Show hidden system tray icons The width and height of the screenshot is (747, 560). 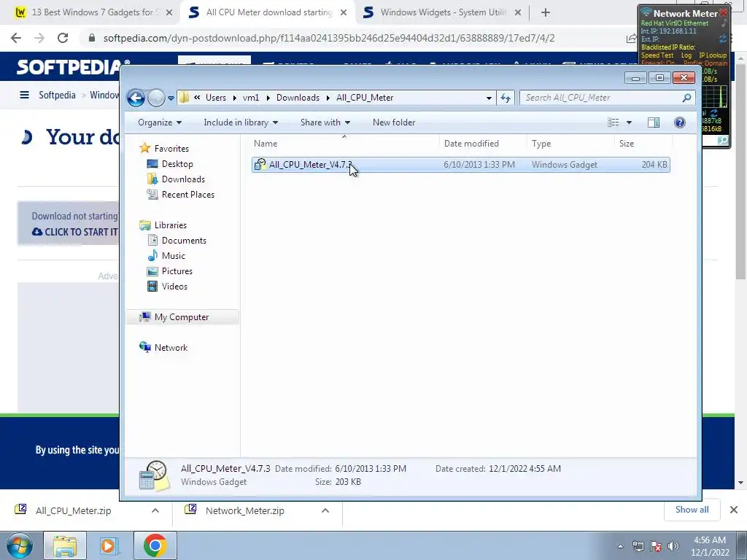[620, 546]
